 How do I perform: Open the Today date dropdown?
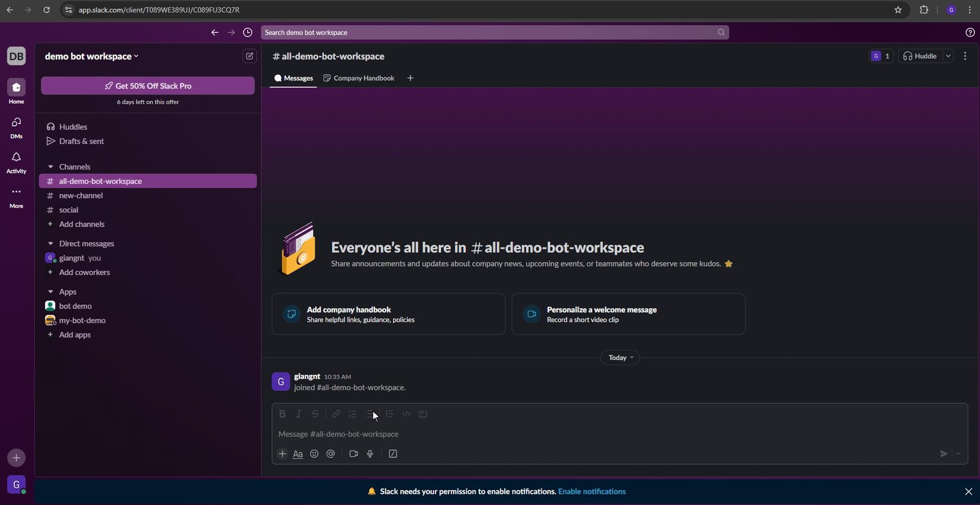click(620, 358)
